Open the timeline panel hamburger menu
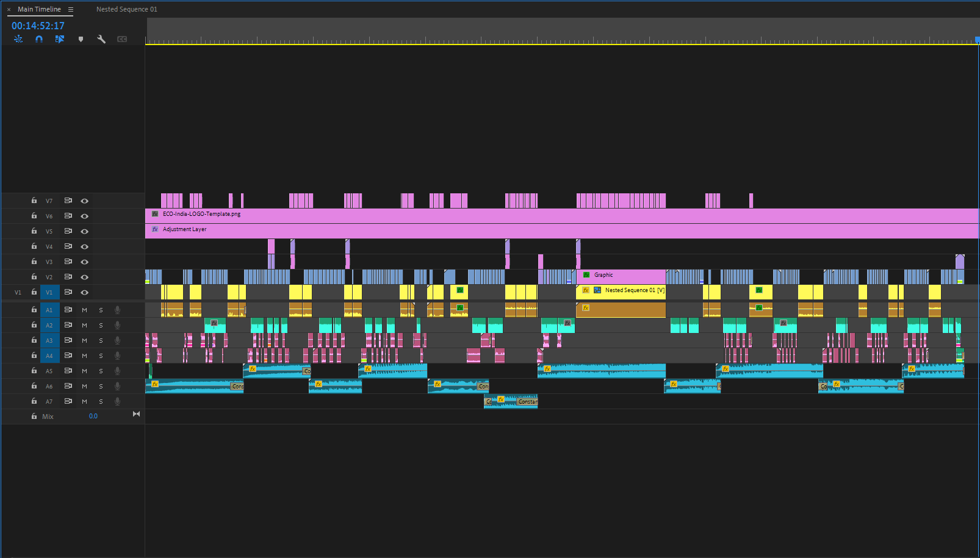This screenshot has height=558, width=980. [x=70, y=9]
